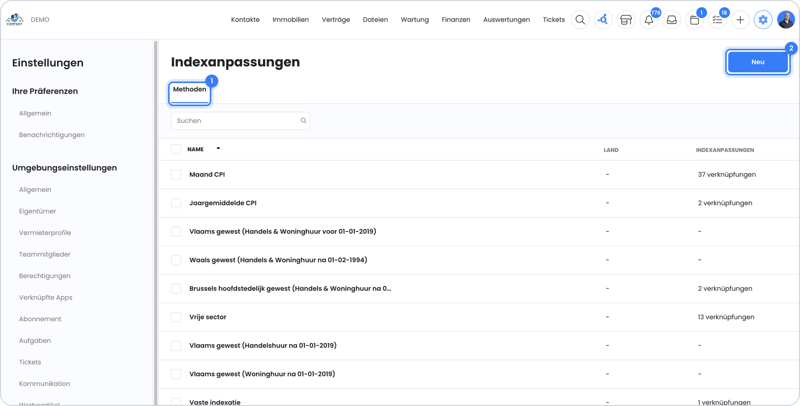The image size is (800, 406).
Task: Open Vlaams gewest (Handelshuur na 01-01-2019)
Action: [x=263, y=346]
